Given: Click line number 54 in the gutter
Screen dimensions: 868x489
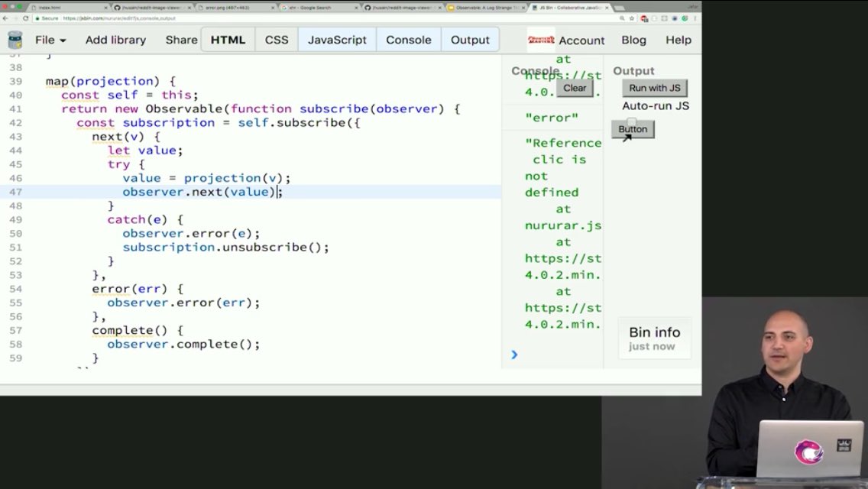Looking at the screenshot, I should [15, 289].
